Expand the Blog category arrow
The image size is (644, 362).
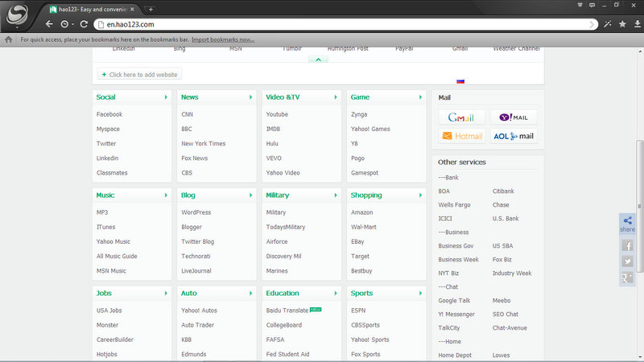[251, 195]
